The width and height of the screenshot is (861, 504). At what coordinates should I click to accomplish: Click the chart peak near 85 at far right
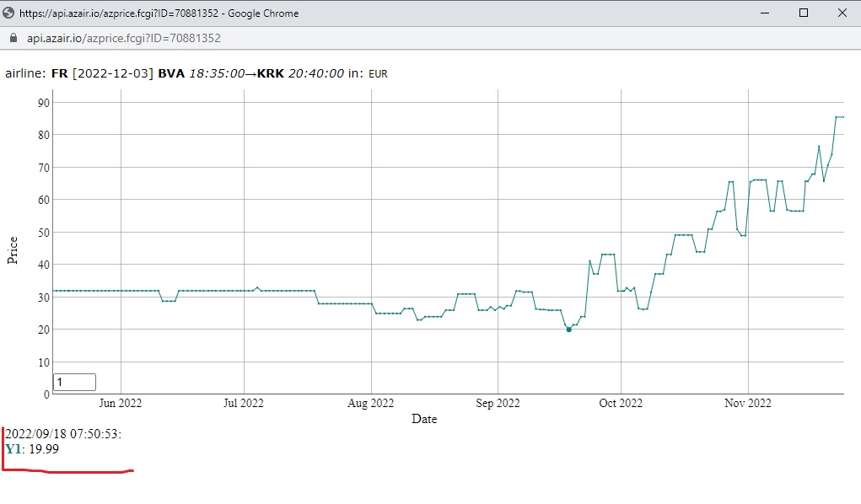point(840,117)
